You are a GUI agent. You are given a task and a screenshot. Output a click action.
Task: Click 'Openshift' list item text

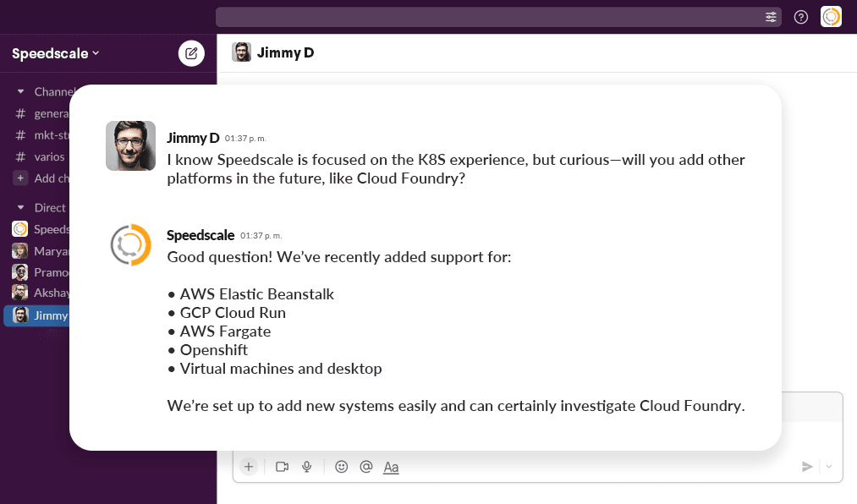(214, 350)
